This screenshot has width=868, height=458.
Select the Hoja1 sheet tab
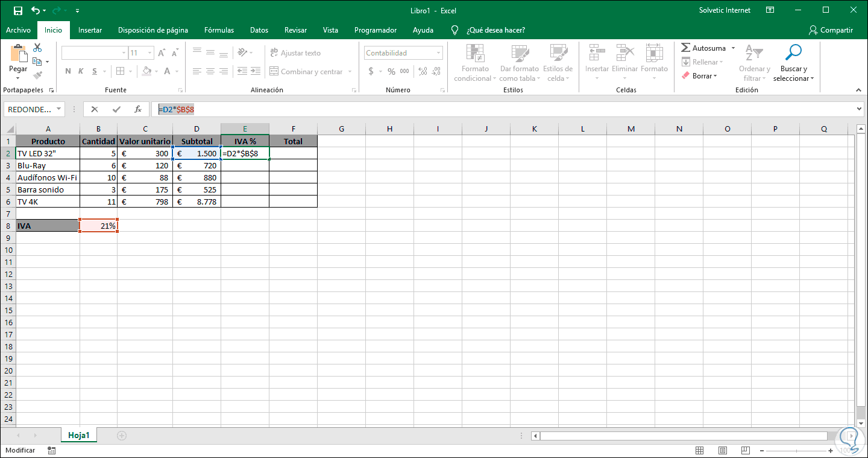(79, 435)
